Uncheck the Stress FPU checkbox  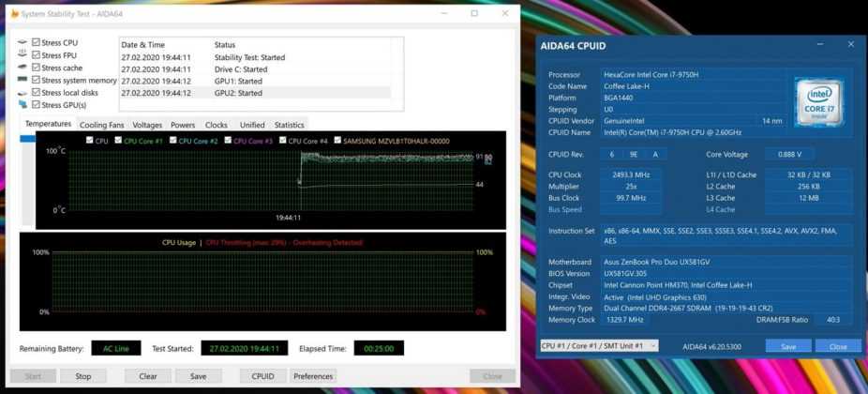pos(36,55)
